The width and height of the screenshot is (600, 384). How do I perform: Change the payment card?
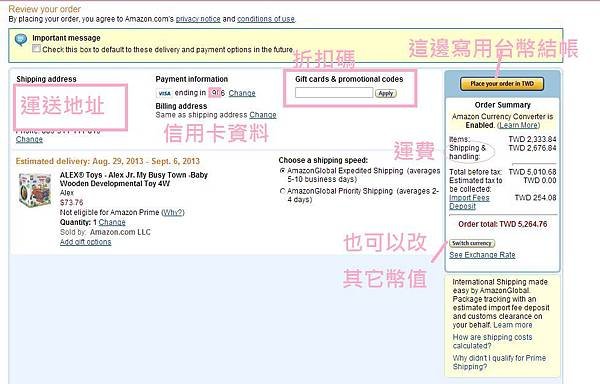tap(242, 93)
